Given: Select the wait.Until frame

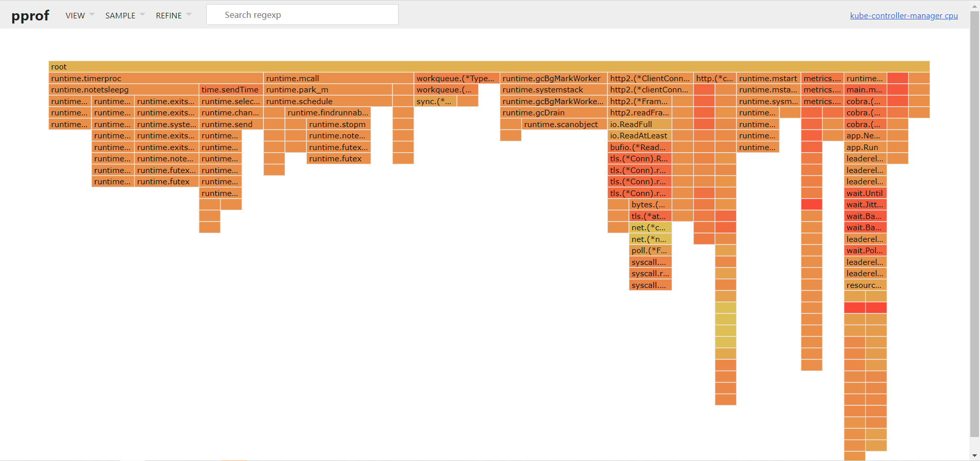Looking at the screenshot, I should [x=865, y=193].
